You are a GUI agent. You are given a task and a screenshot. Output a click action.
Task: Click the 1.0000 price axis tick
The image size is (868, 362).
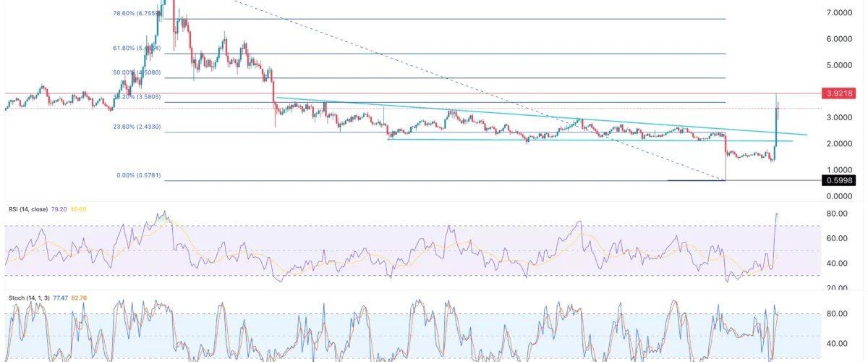(x=841, y=169)
